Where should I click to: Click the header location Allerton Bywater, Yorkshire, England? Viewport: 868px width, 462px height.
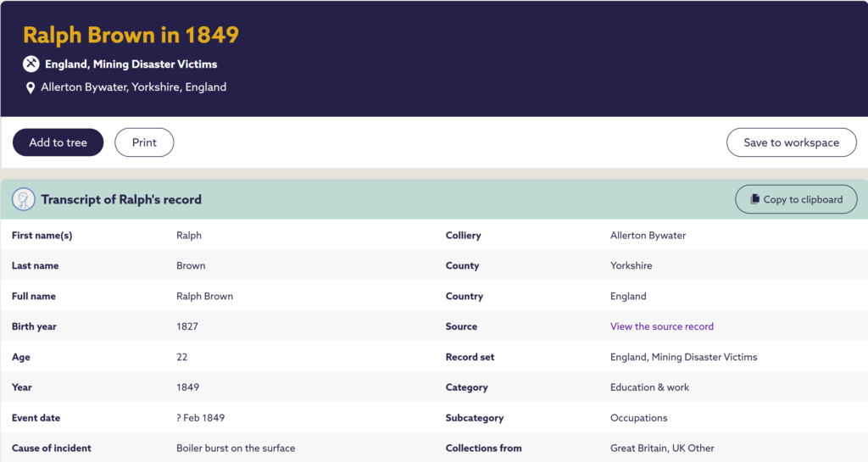click(x=134, y=87)
